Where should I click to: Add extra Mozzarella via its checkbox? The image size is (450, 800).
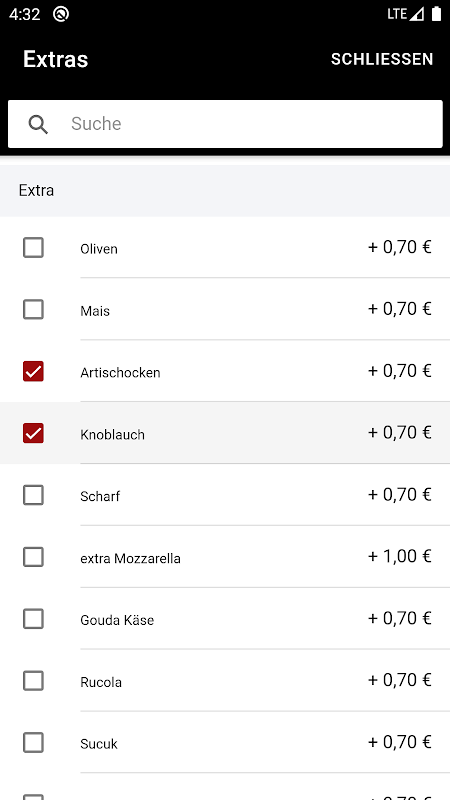pyautogui.click(x=33, y=557)
